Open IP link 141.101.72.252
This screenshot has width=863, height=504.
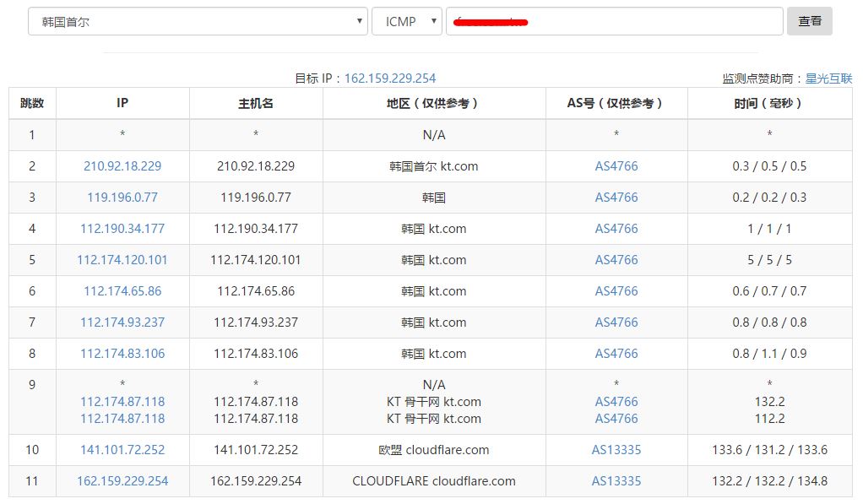[x=122, y=450]
